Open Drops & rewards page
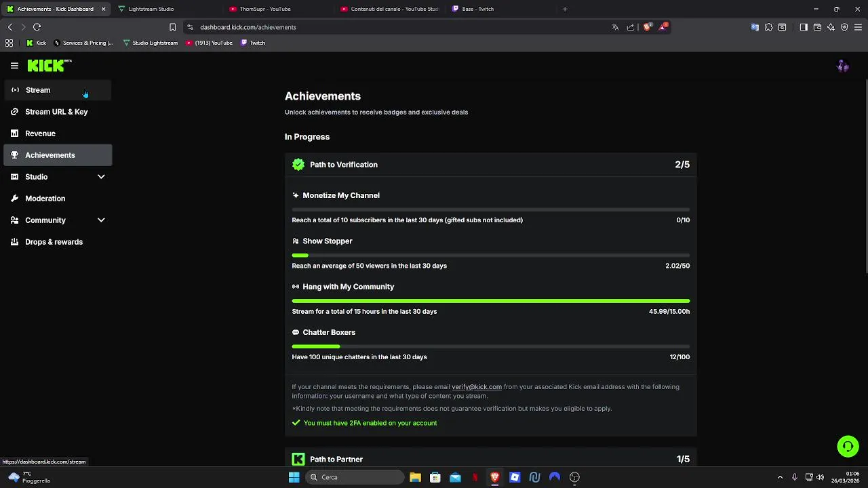Screen dimensions: 868x488 [x=58, y=242]
